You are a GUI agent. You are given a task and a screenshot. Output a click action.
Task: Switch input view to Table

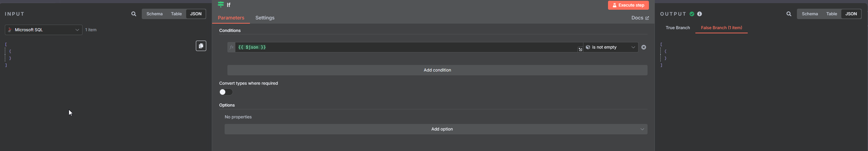tap(176, 14)
